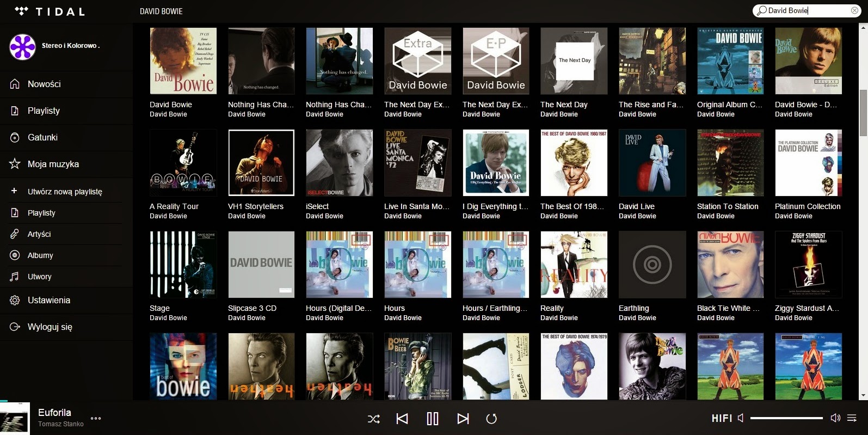The width and height of the screenshot is (868, 435).
Task: Open Bowie at the Beeb album cover
Action: tap(417, 366)
